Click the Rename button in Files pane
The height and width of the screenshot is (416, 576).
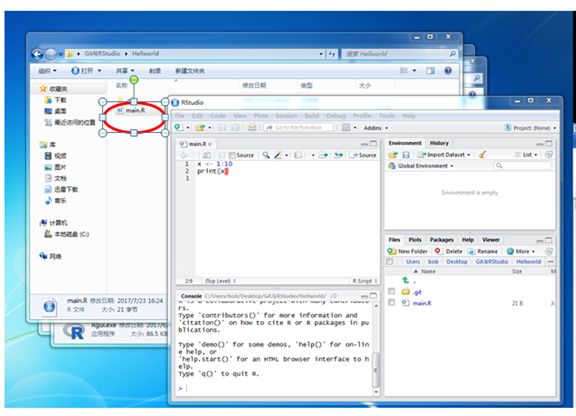pos(483,251)
